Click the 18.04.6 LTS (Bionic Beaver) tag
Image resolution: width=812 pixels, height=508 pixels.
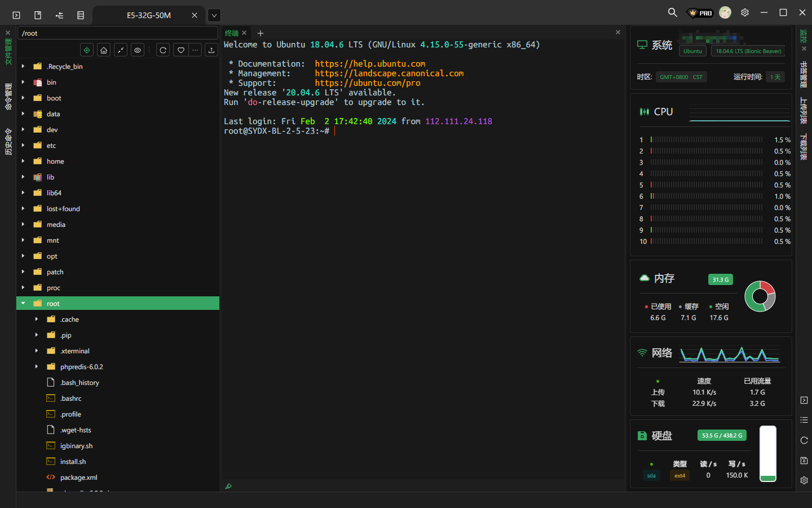[748, 51]
